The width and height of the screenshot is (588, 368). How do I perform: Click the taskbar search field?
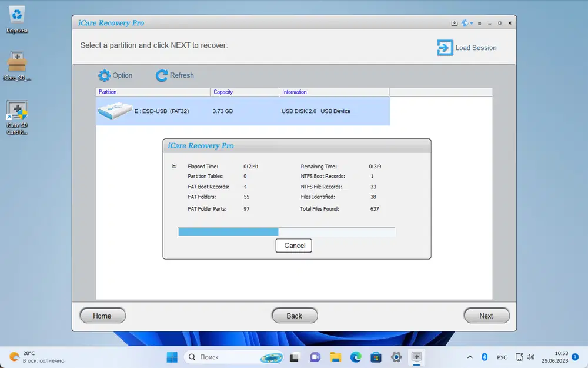(x=233, y=357)
